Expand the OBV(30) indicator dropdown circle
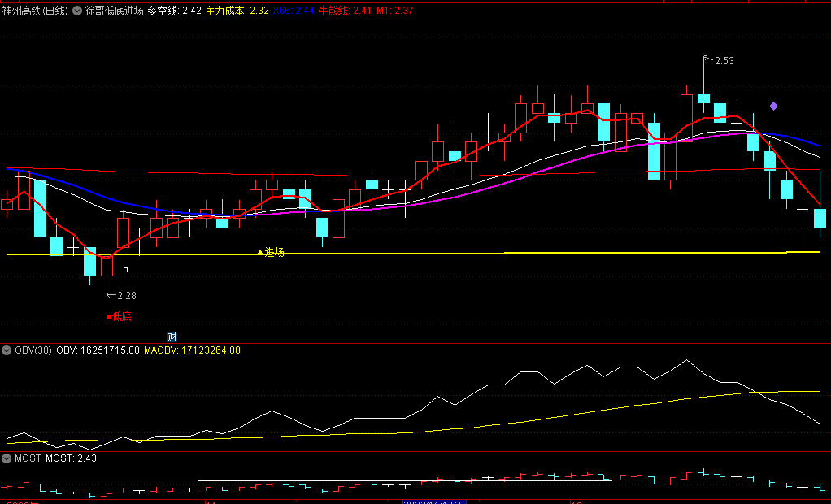 coord(7,350)
